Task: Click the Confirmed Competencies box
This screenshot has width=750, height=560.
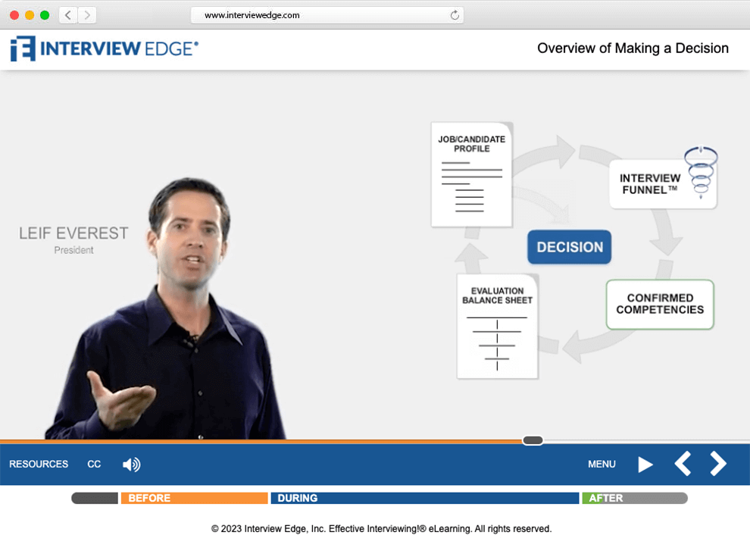Action: pos(660,305)
